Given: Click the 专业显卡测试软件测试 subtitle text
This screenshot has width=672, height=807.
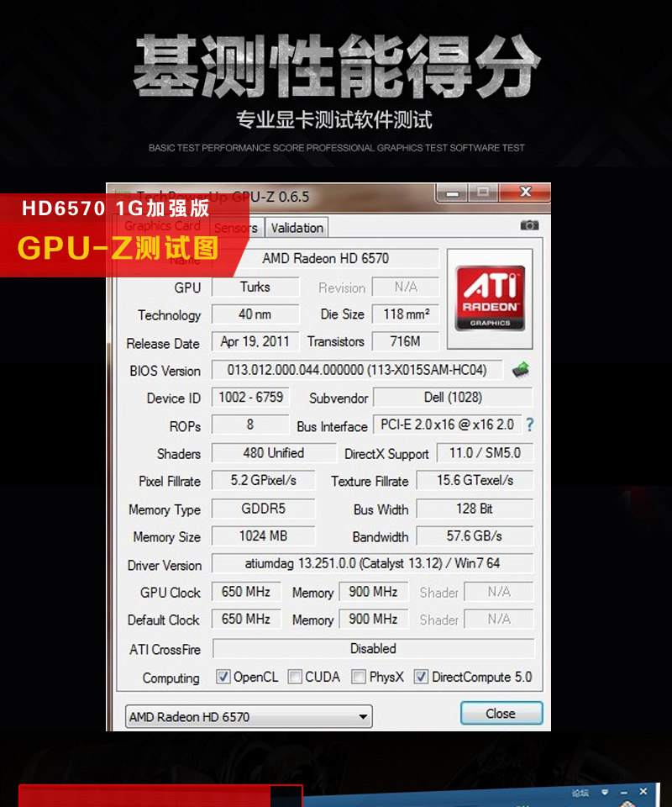Looking at the screenshot, I should pos(334,120).
